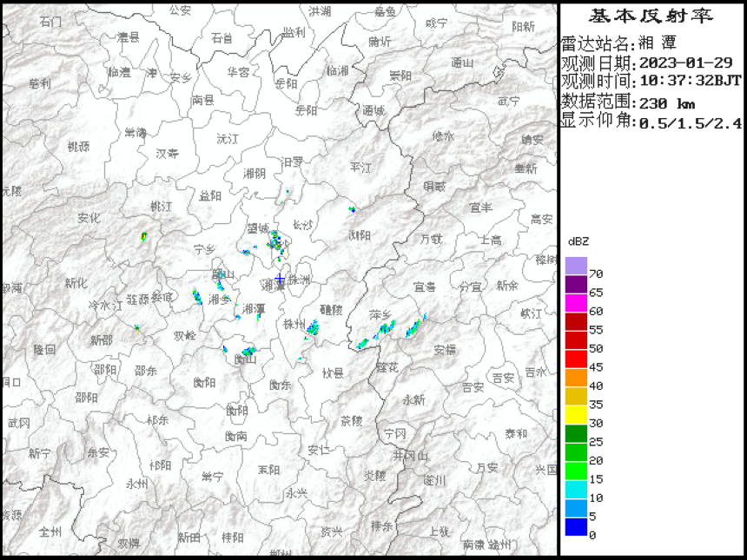Click the 望城 label on the map
The image size is (747, 560).
tap(258, 228)
